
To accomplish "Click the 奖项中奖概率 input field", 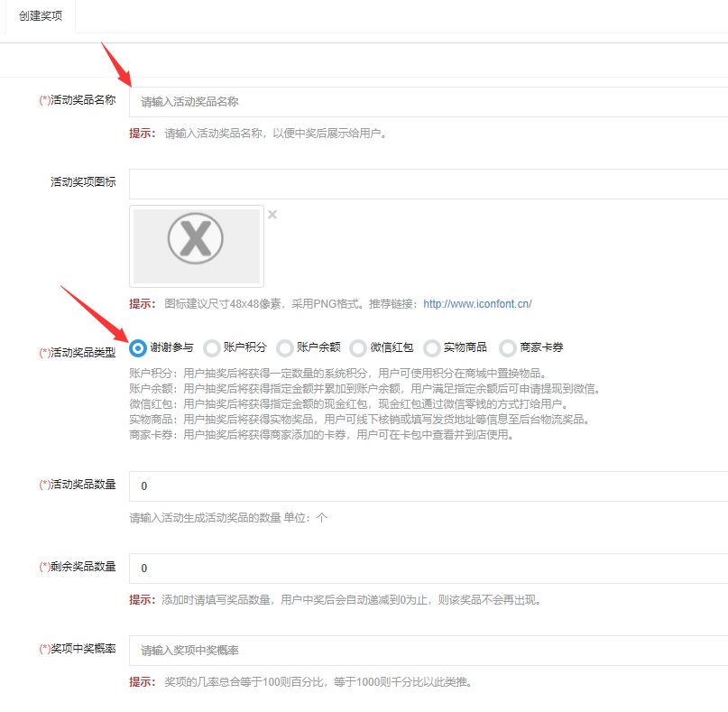I will (x=429, y=651).
